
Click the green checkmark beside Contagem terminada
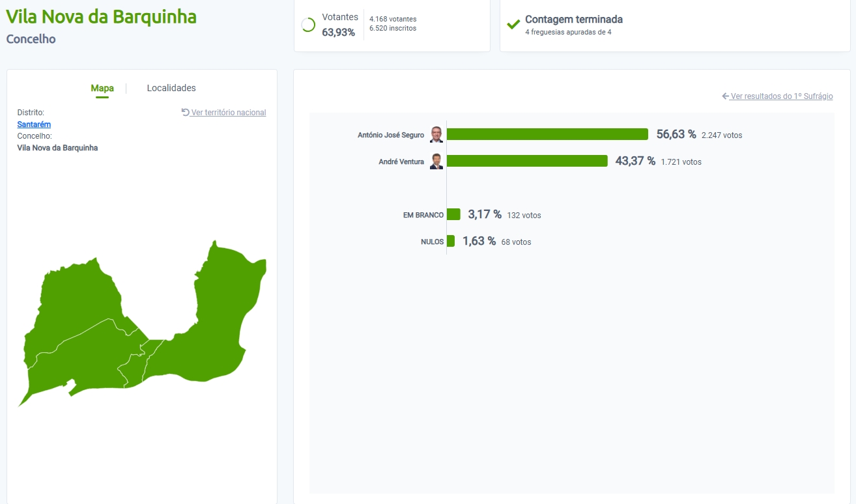click(513, 25)
